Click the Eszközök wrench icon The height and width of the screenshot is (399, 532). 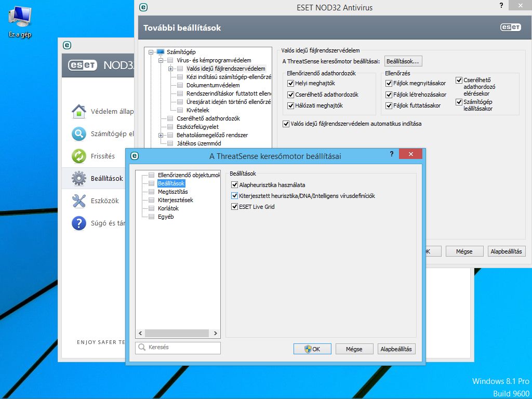click(79, 201)
